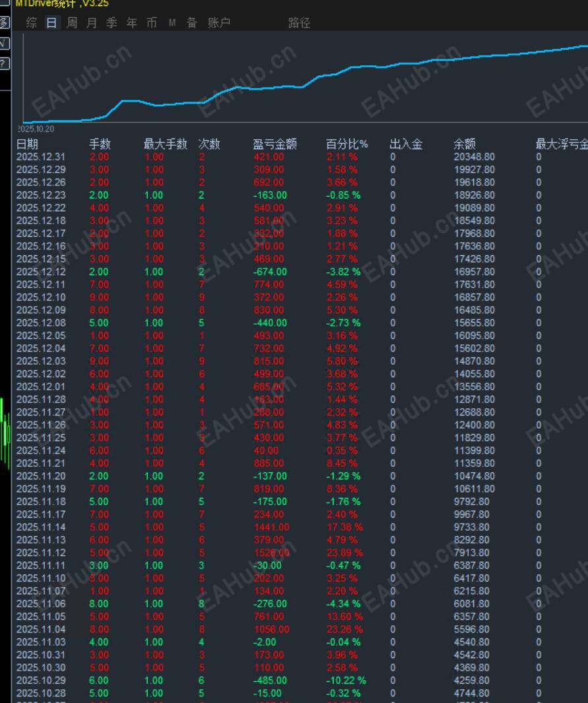Switch to the 综 summary tab
Viewport: 588px width, 703px height.
pyautogui.click(x=32, y=22)
